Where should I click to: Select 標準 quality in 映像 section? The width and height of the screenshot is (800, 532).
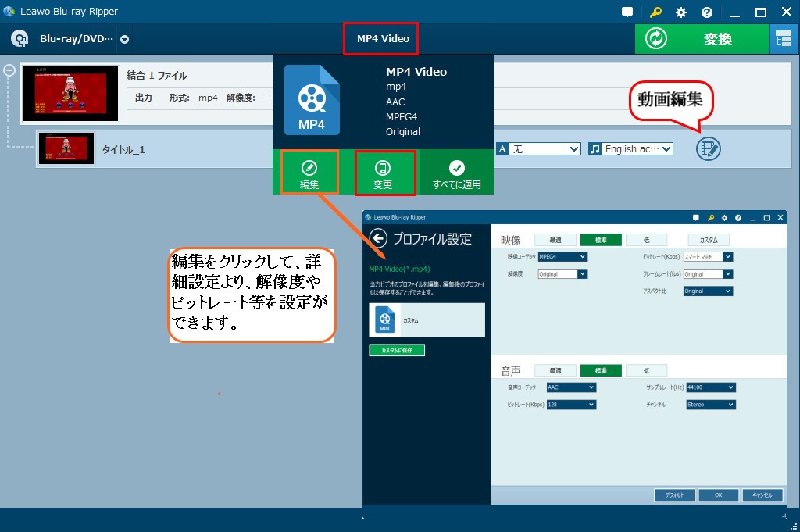click(x=601, y=240)
